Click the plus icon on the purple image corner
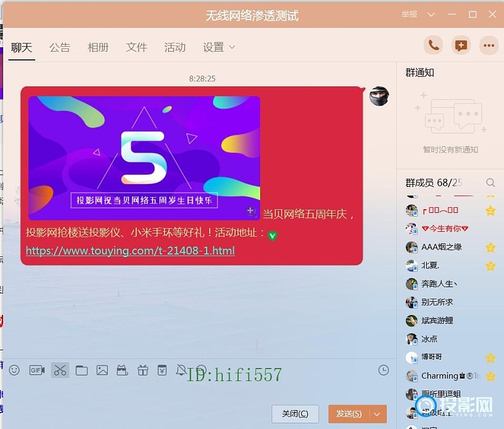Viewport: 504px width, 429px height. pos(251,211)
